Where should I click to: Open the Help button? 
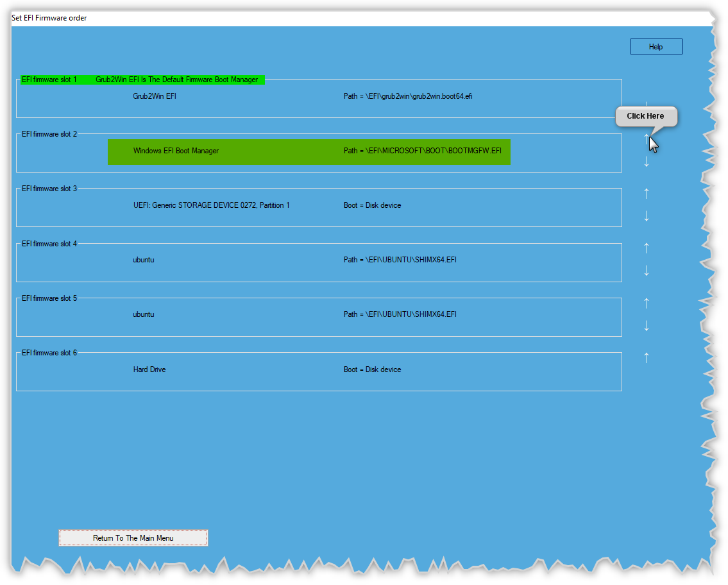pos(656,46)
